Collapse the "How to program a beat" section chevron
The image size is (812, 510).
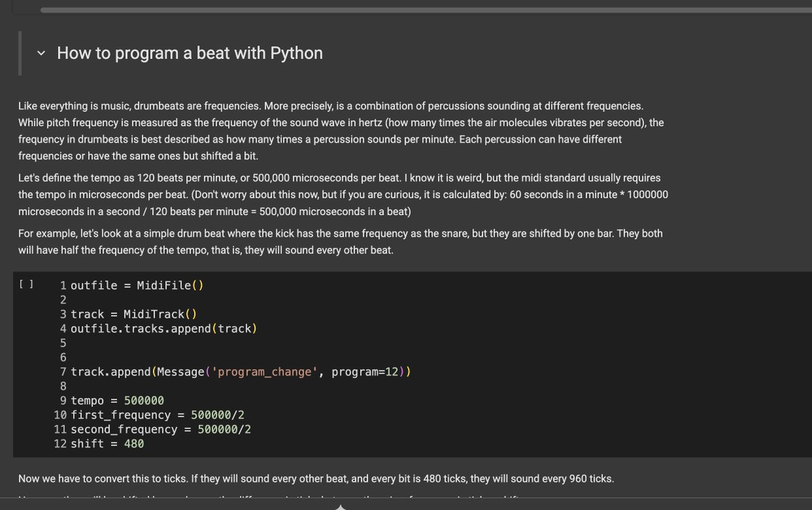click(41, 53)
